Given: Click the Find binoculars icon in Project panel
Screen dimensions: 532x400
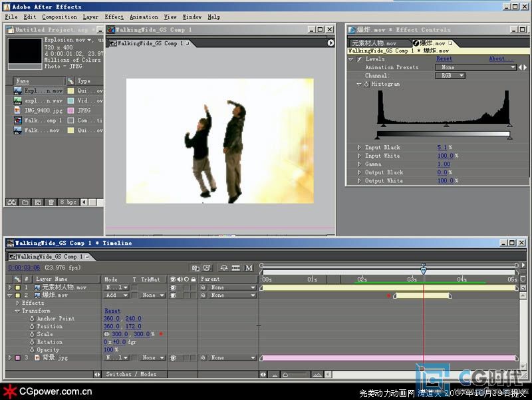Looking at the screenshot, I should 12,202.
